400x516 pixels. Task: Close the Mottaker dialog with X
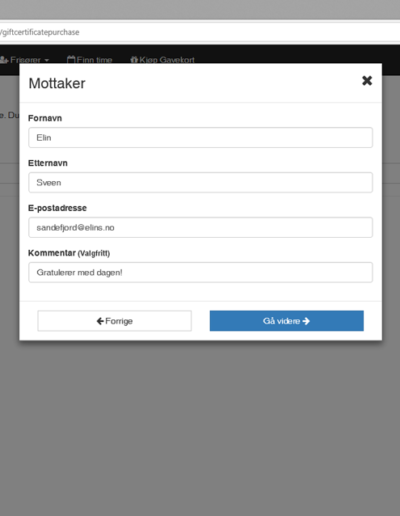[x=367, y=80]
